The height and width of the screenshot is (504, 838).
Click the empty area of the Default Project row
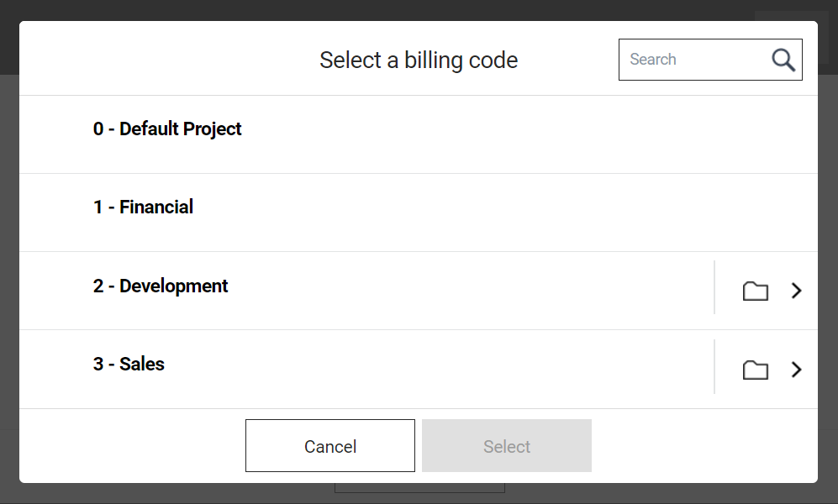[x=504, y=134]
